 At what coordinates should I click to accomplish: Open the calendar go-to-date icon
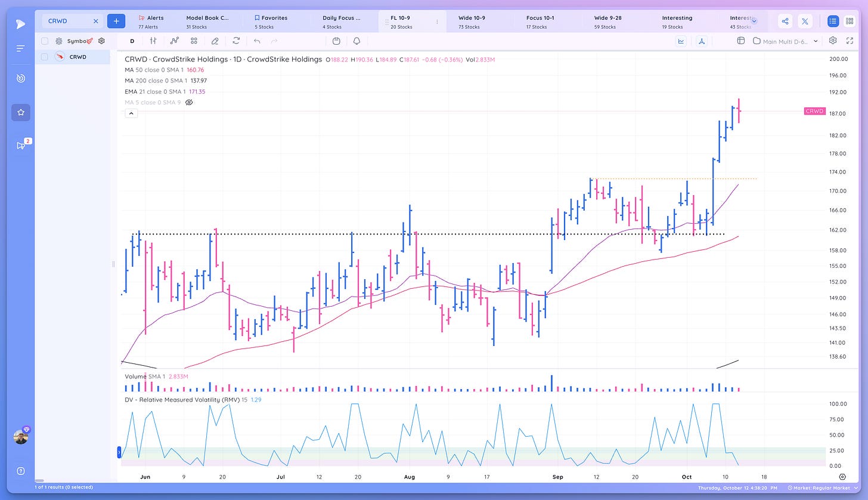tap(336, 41)
